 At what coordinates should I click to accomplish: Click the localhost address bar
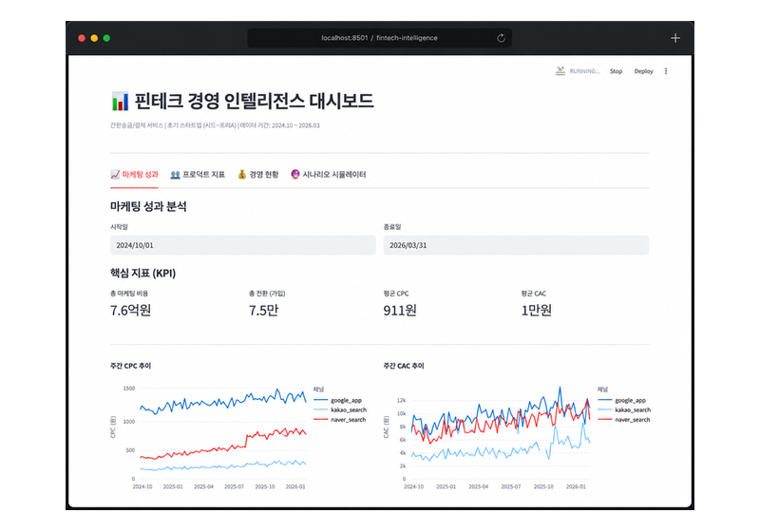(x=379, y=38)
